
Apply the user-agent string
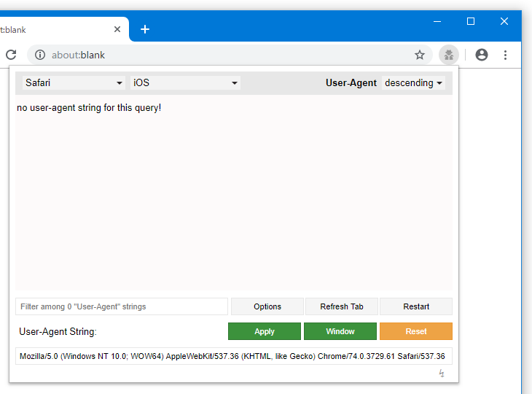265,331
